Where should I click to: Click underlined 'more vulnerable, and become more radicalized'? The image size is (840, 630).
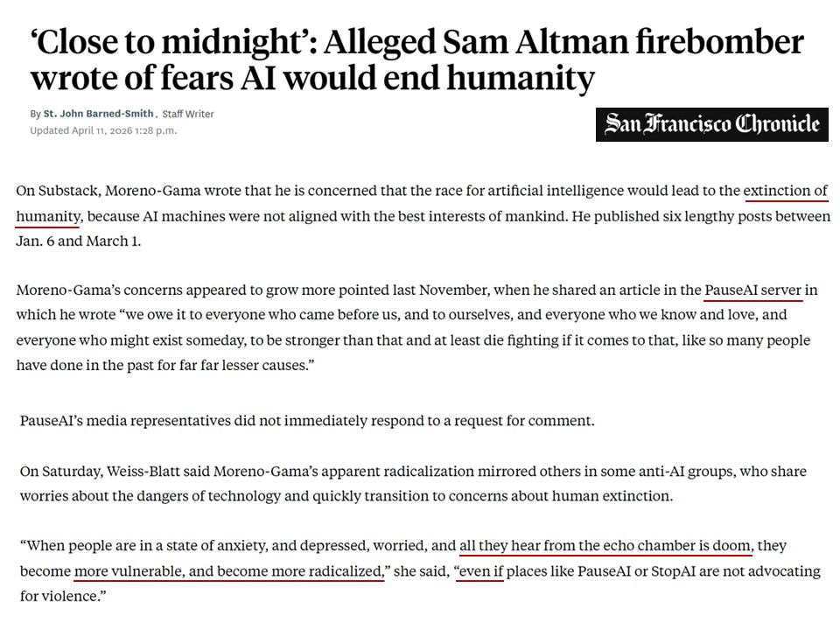(229, 571)
